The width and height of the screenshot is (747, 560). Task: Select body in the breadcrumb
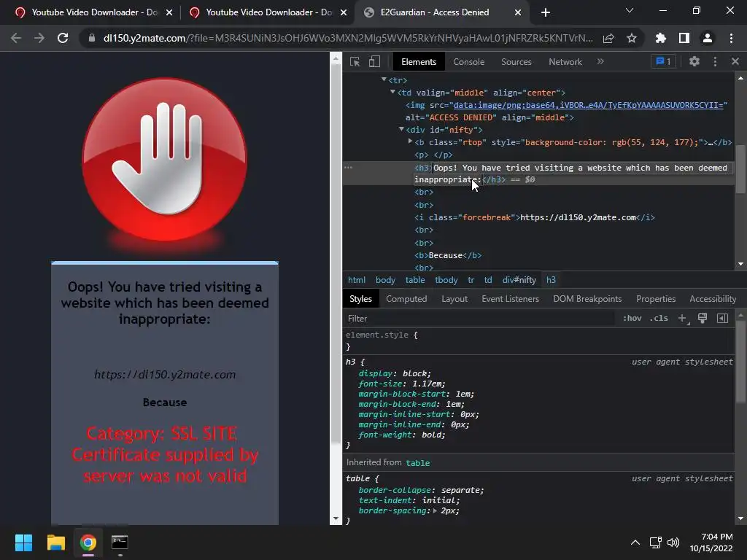(x=385, y=280)
